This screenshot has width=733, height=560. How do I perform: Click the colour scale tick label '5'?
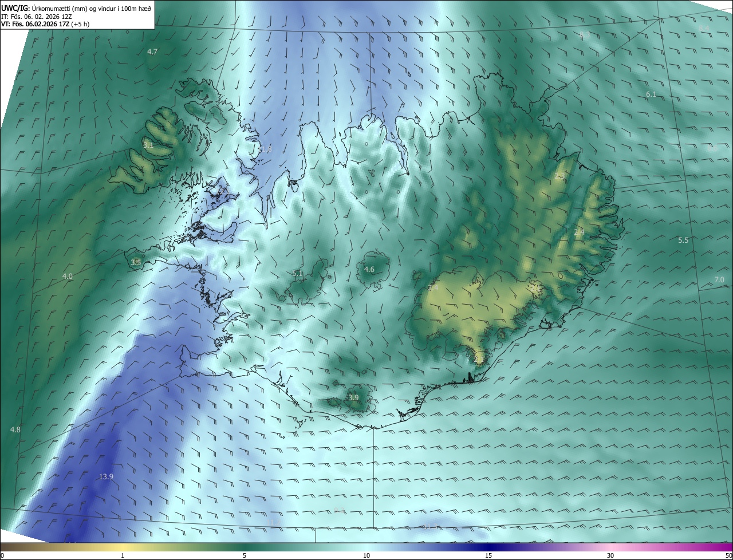point(245,555)
